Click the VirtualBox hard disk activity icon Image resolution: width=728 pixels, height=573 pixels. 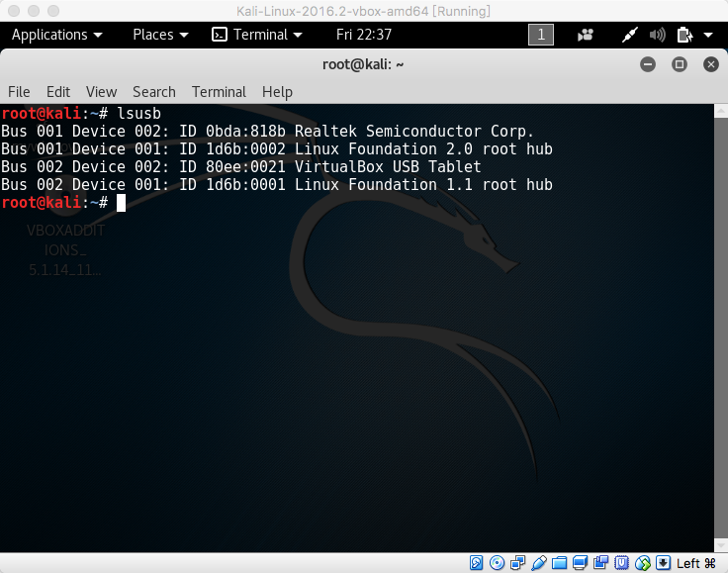(476, 563)
